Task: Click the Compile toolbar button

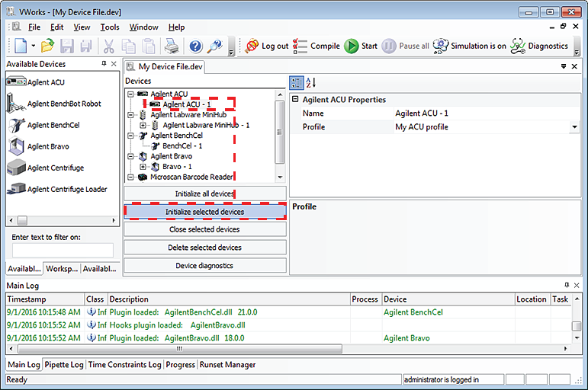Action: coord(316,46)
